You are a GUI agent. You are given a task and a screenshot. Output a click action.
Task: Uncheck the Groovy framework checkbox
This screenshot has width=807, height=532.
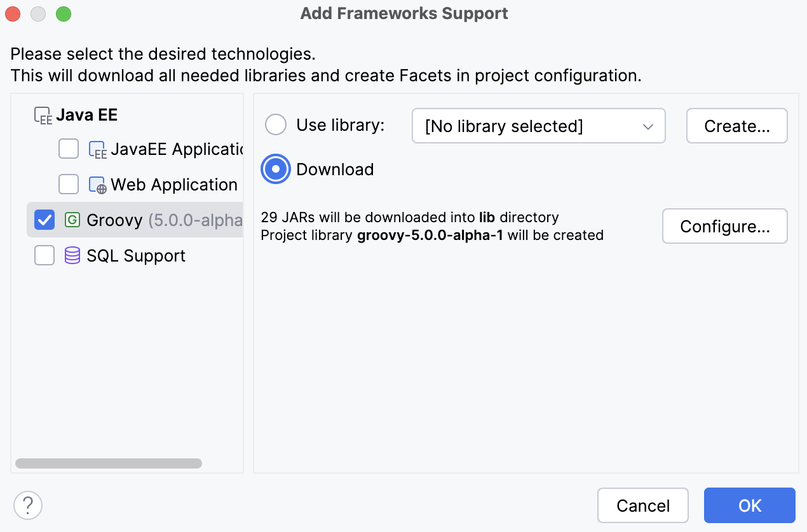point(44,220)
